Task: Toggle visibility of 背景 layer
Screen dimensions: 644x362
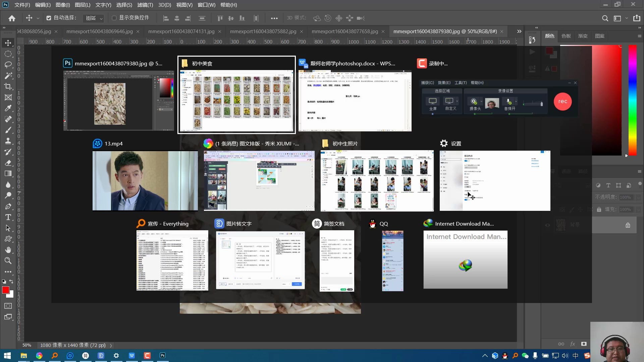Action: (547, 225)
